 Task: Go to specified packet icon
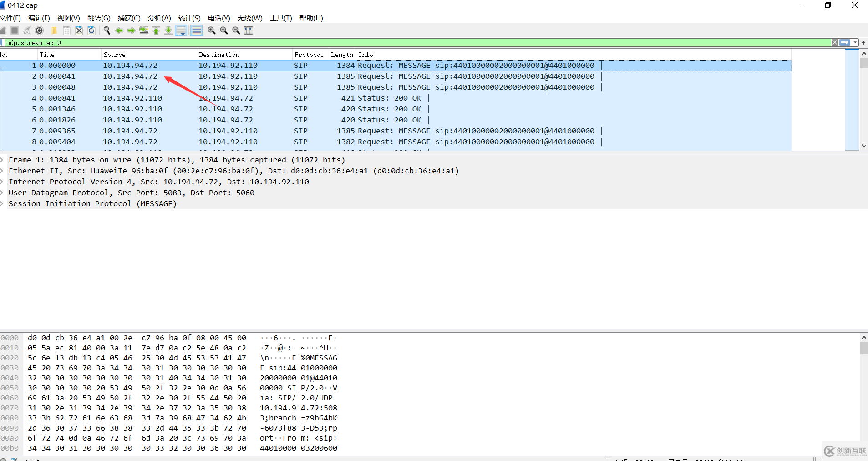tap(144, 30)
